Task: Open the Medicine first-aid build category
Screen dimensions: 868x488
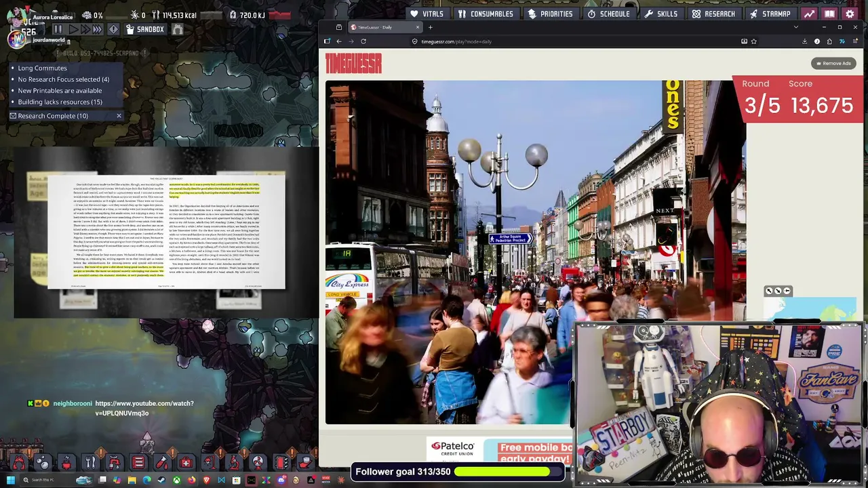Action: [x=186, y=463]
